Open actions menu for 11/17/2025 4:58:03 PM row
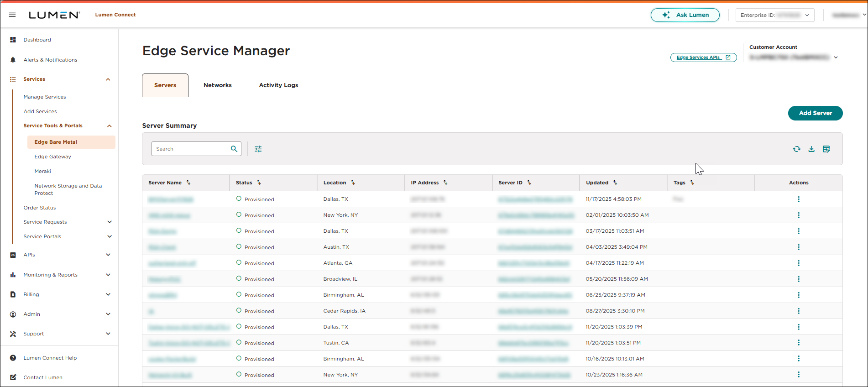The image size is (868, 387). [x=799, y=199]
